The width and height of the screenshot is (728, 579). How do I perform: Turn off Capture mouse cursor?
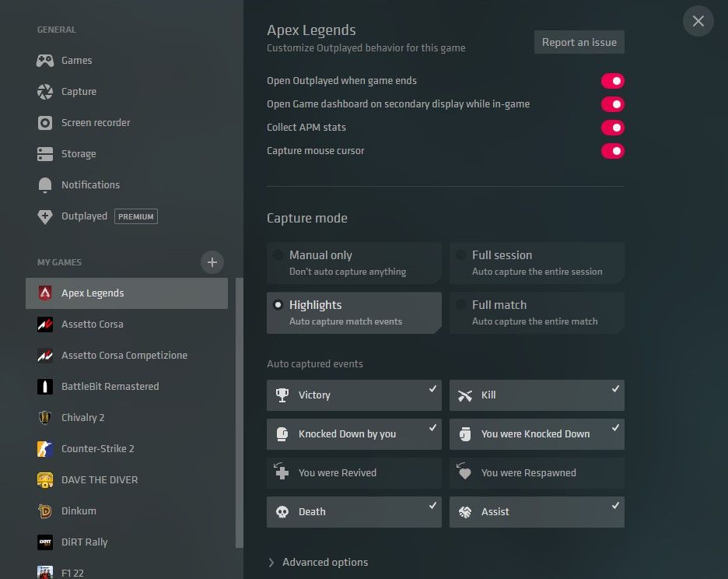[x=612, y=151]
